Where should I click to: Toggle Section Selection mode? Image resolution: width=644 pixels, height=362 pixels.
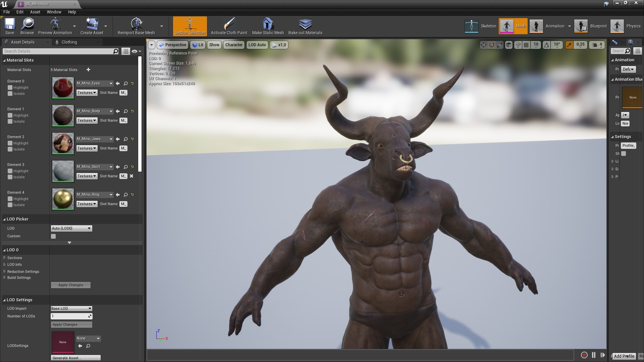190,26
